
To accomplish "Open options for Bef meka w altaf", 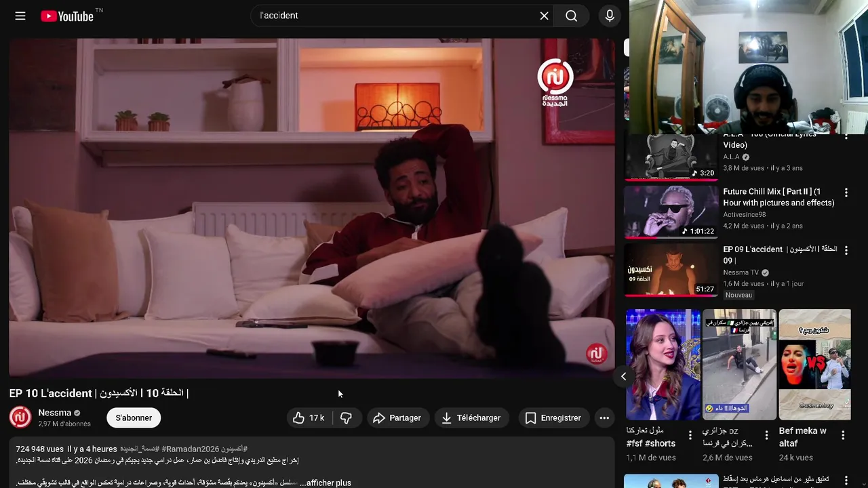I will coord(844,436).
